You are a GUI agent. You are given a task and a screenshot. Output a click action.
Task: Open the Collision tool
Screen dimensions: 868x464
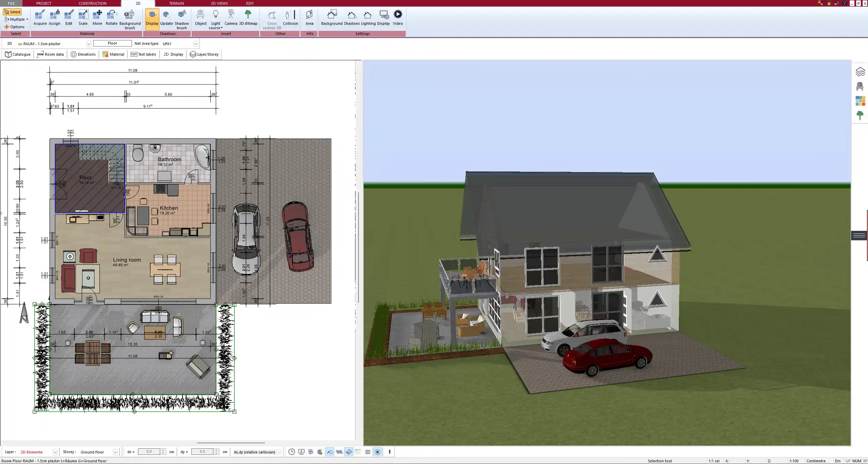tap(290, 18)
